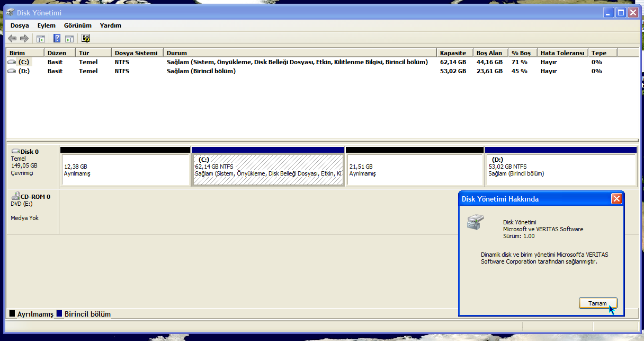Toggle the action pane show/hide toolbar icon
The image size is (644, 341).
(x=69, y=38)
